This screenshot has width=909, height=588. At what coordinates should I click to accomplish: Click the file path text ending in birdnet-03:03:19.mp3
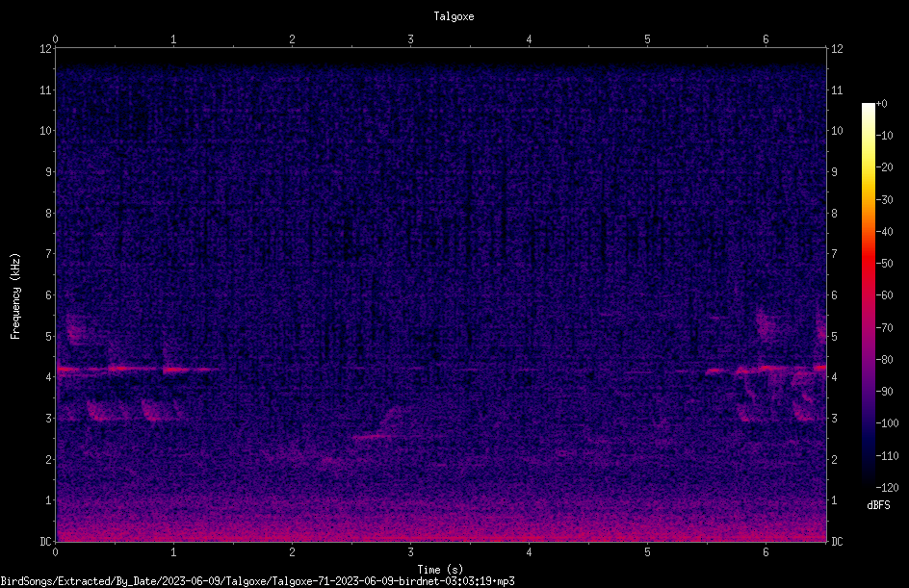pos(257,581)
